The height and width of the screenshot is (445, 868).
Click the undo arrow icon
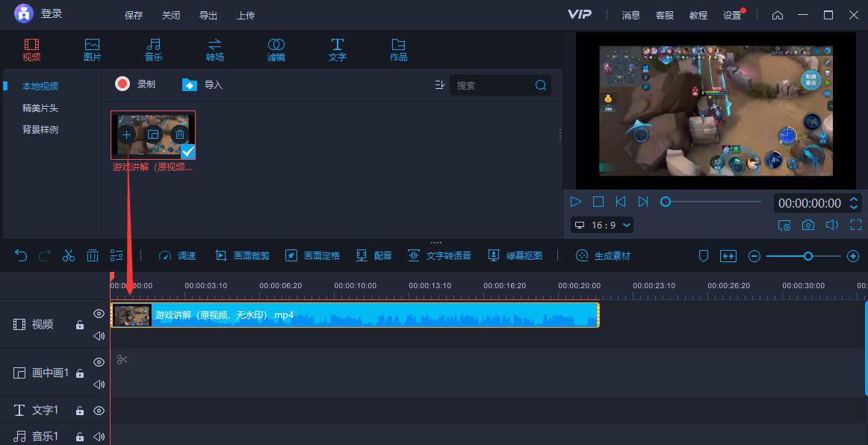tap(21, 255)
